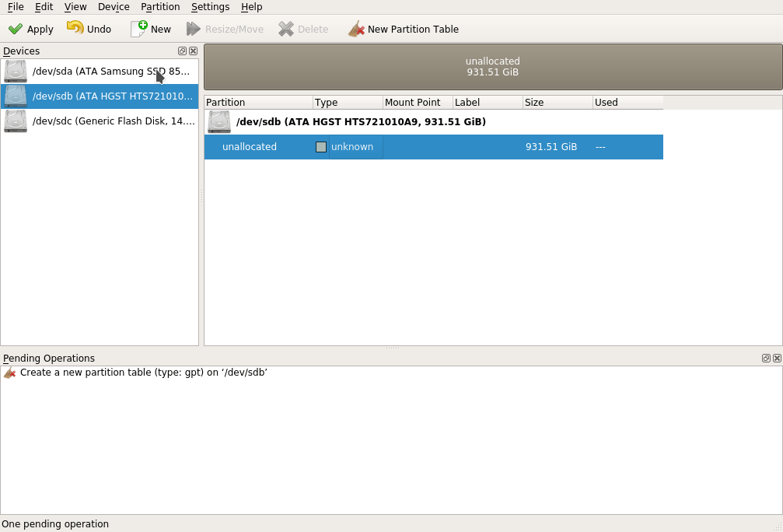Click the grayed-out Resize/Move arrow icon

pyautogui.click(x=191, y=29)
